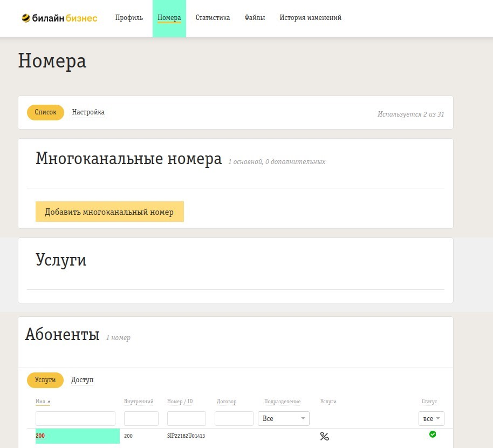Viewport: 493px width, 448px height.
Task: Click the call services icon in row 200
Action: click(x=325, y=436)
